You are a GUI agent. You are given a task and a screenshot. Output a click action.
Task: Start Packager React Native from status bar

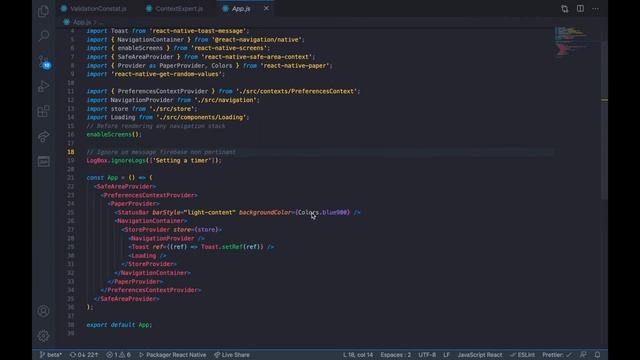point(173,355)
